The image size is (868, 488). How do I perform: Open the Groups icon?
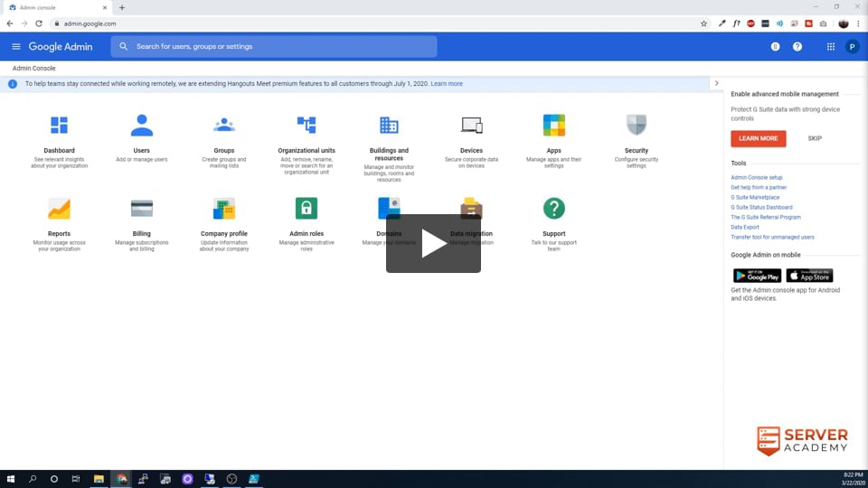point(224,126)
